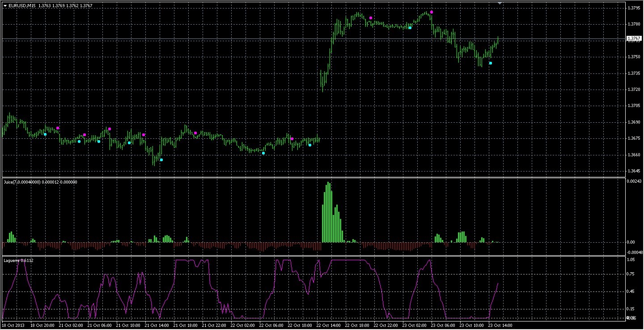Click the 18 Oct 2013 date label

pyautogui.click(x=13, y=326)
